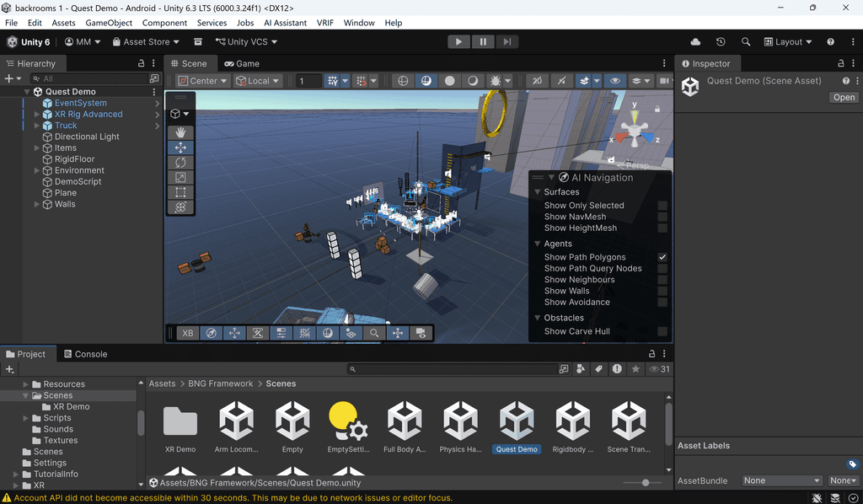Select the Rotate tool
863x504 pixels.
pos(180,163)
